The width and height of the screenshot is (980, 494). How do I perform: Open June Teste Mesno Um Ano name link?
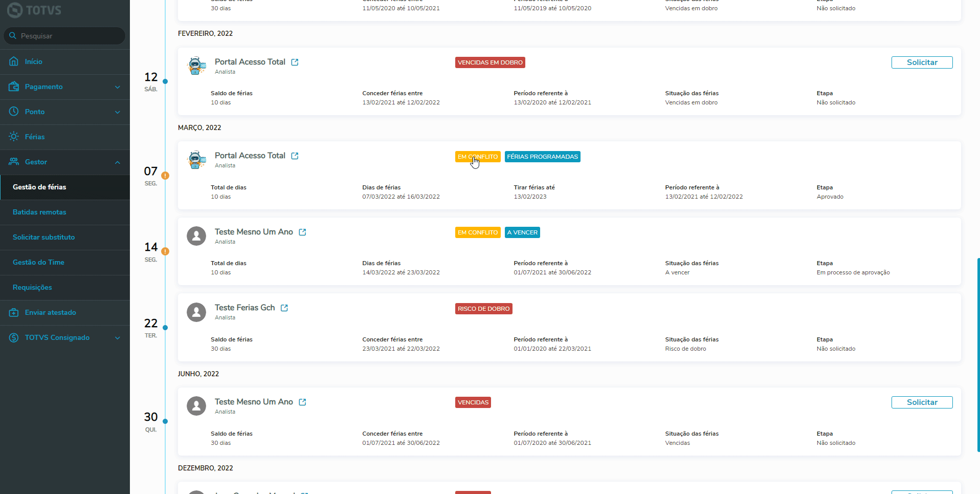(x=254, y=402)
